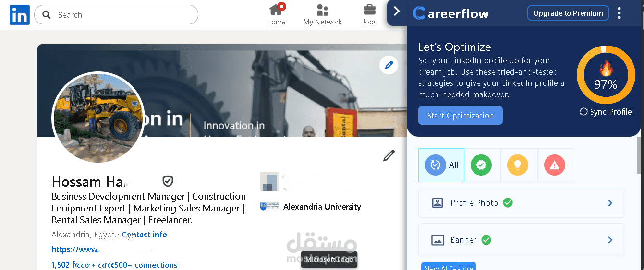Viewport: 644px width, 270px height.
Task: Filter by red warning items
Action: pos(555,165)
